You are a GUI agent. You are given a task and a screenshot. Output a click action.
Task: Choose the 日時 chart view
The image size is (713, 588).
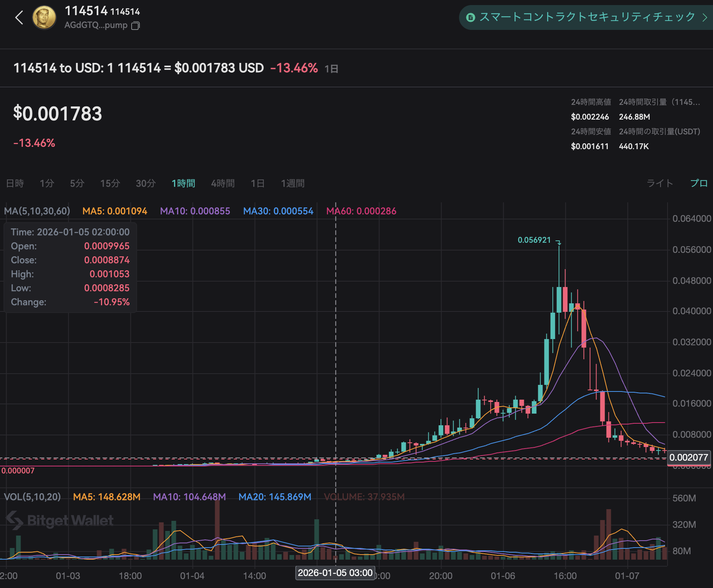[15, 183]
